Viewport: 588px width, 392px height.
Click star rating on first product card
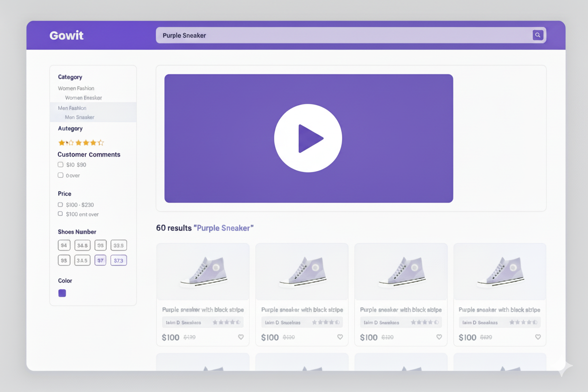point(227,323)
